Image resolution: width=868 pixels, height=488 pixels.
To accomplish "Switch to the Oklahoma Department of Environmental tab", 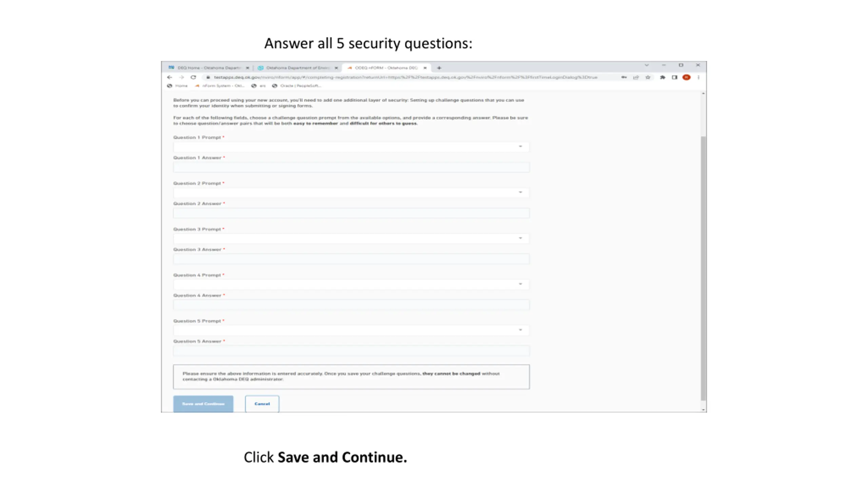I will pyautogui.click(x=297, y=68).
